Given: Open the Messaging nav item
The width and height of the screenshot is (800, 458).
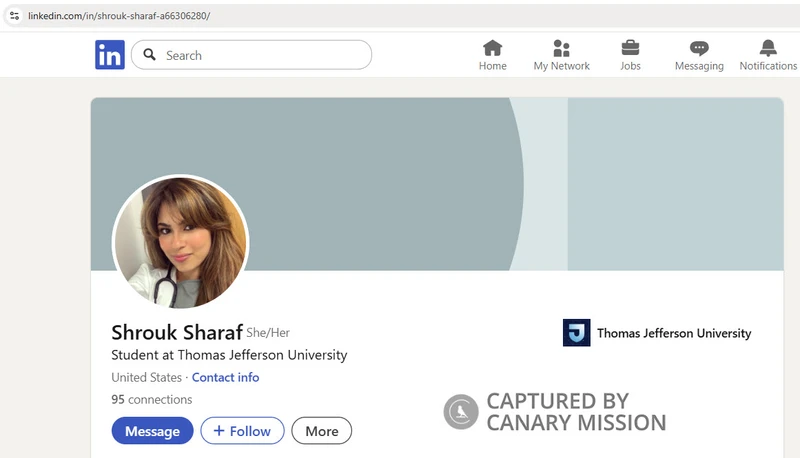Looking at the screenshot, I should (x=699, y=55).
